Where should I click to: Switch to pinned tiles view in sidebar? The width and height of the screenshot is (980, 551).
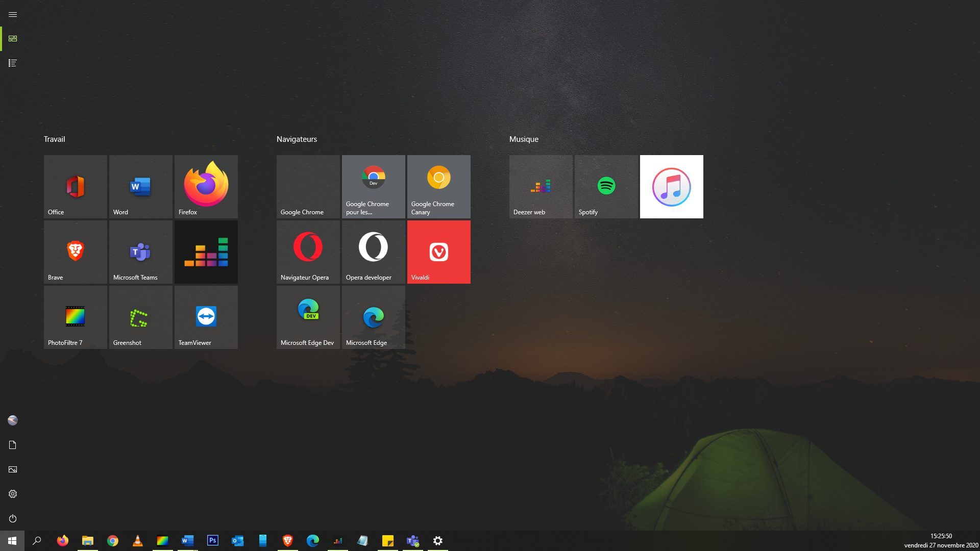tap(13, 39)
